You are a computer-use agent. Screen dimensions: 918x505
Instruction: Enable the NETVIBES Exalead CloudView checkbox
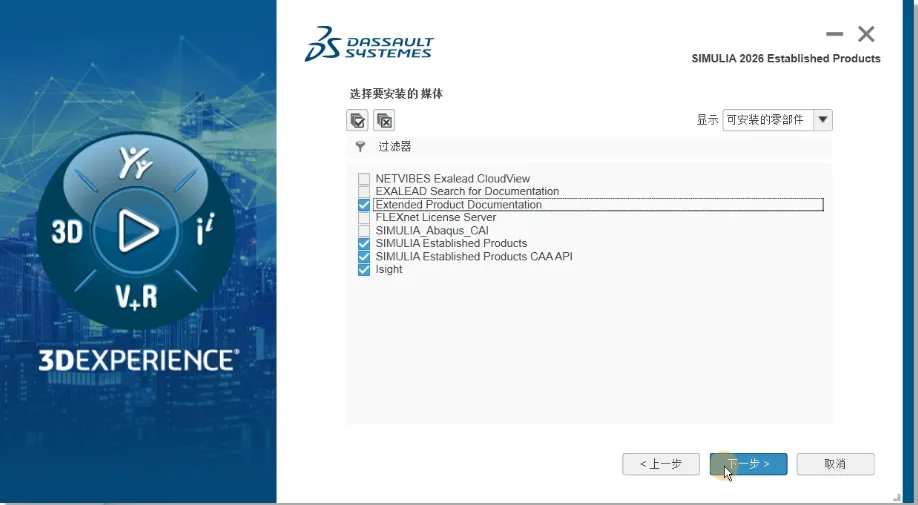364,178
